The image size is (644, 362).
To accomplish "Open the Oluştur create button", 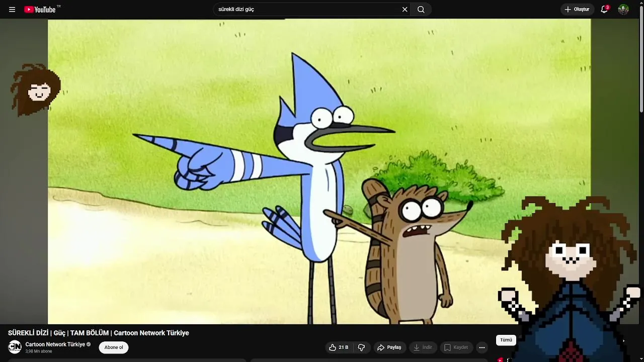I will tap(577, 10).
